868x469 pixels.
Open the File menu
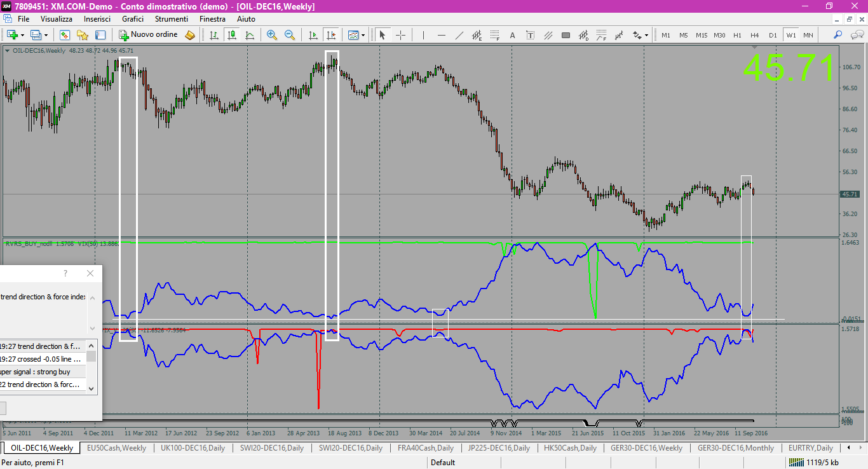click(24, 19)
